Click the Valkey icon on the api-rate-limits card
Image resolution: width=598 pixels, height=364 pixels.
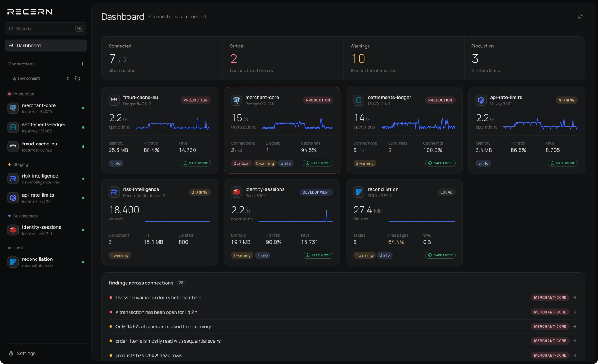pos(481,100)
